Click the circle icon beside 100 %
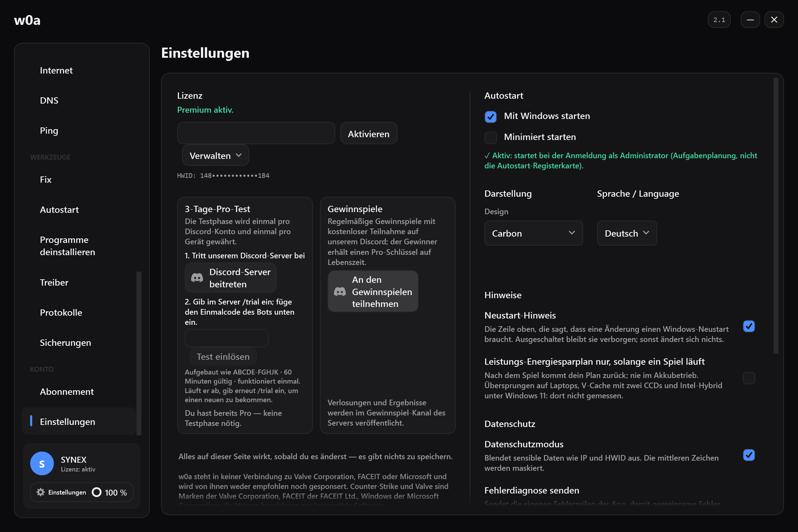 pyautogui.click(x=97, y=492)
